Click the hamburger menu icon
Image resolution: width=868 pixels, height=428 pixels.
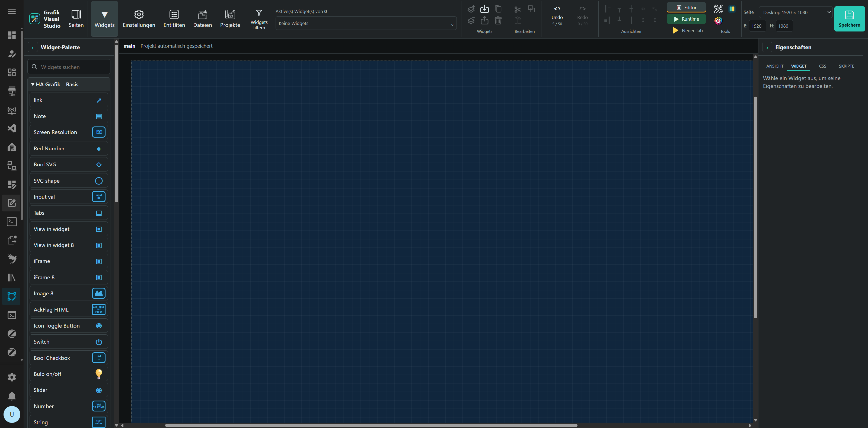tap(12, 11)
